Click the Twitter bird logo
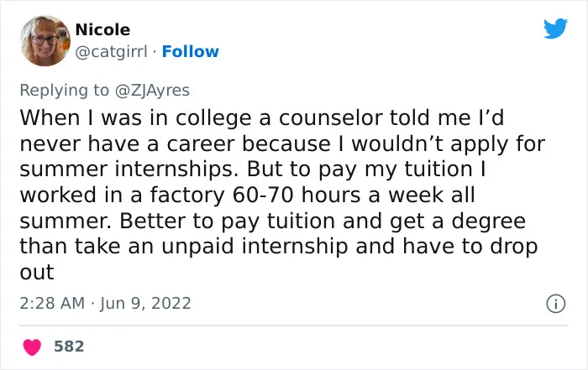The width and height of the screenshot is (588, 370). [555, 29]
